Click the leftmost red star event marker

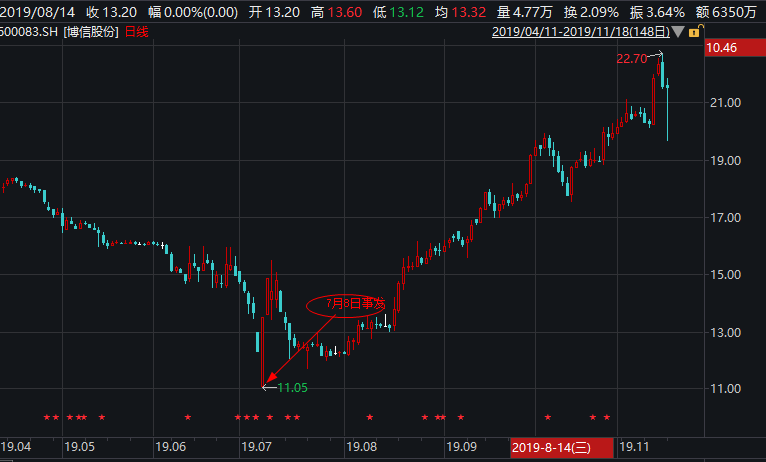pos(47,417)
